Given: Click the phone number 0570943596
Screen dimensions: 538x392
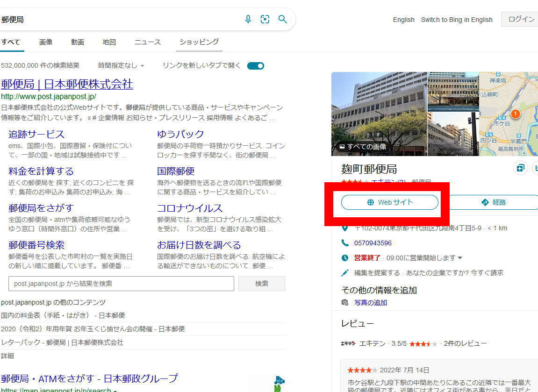Looking at the screenshot, I should point(373,243).
